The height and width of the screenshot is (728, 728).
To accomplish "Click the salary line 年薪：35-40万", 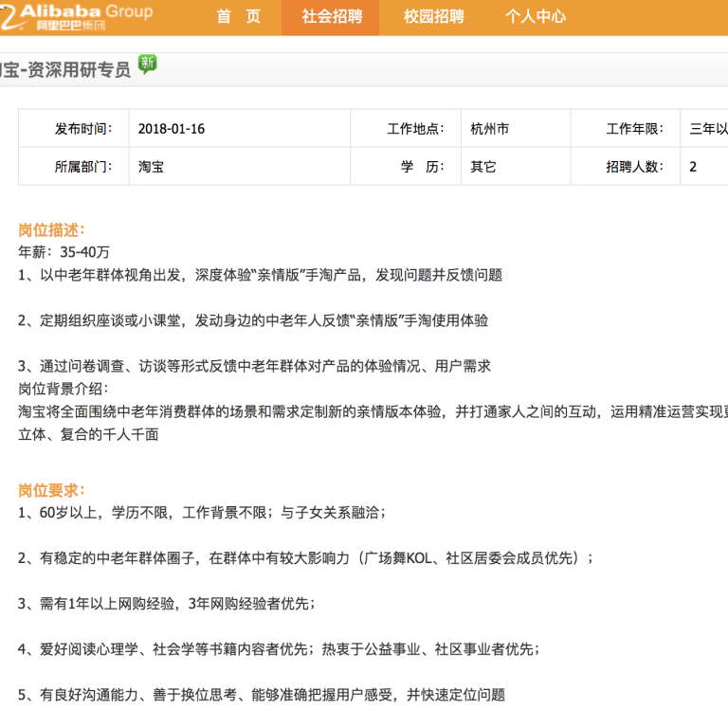I will coord(64,252).
